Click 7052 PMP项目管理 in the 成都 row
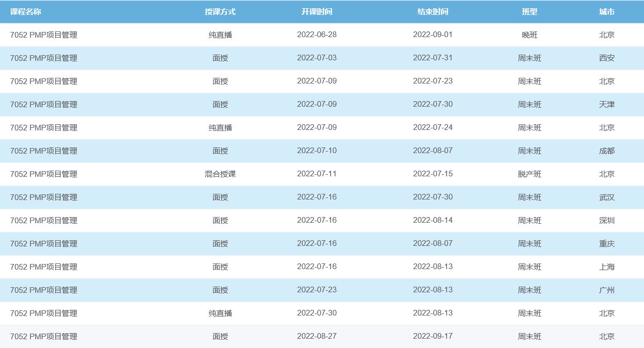Viewport: 644px width, 348px height. tap(44, 151)
